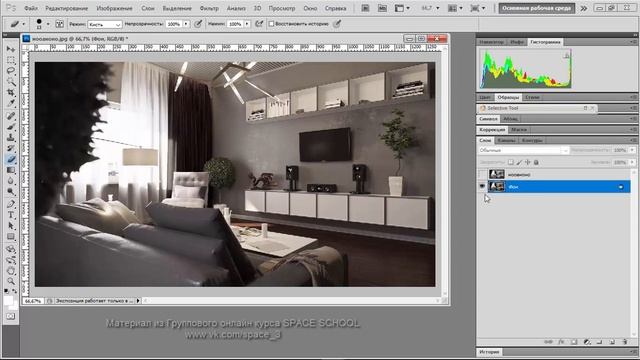Toggle Quick Mask mode
The height and width of the screenshot is (360, 640).
coord(11,316)
